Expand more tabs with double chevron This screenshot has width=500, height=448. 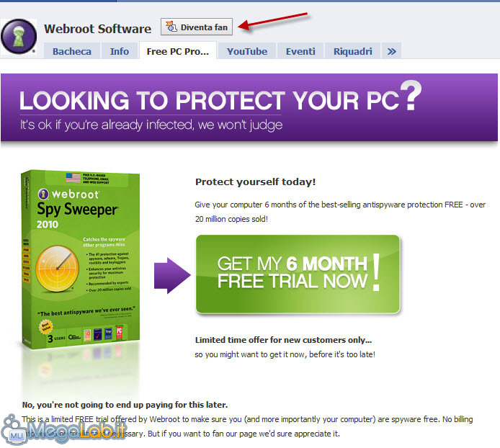392,51
